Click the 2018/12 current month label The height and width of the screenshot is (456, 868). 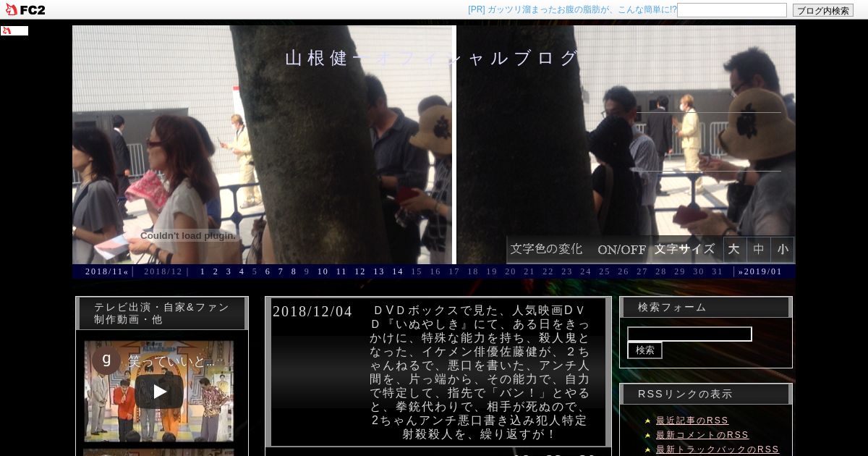(x=163, y=271)
